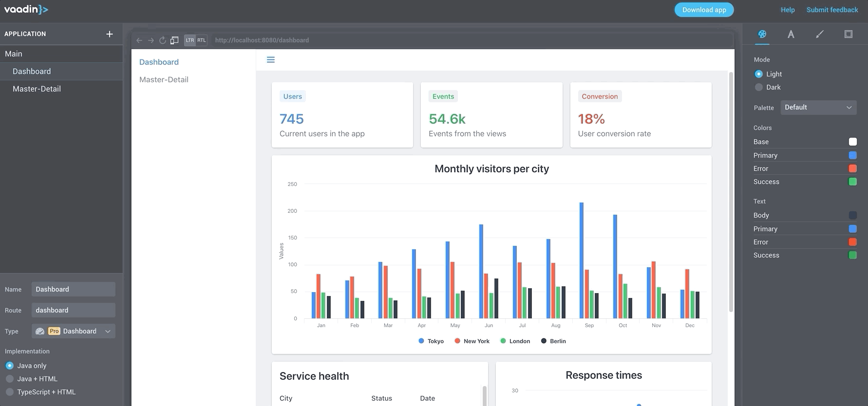Select Main in the application tree
The height and width of the screenshot is (406, 868).
point(61,54)
